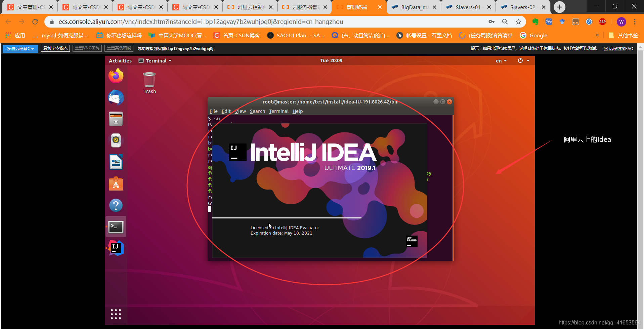This screenshot has width=644, height=329.
Task: Open the Trash desktop icon
Action: 149,83
